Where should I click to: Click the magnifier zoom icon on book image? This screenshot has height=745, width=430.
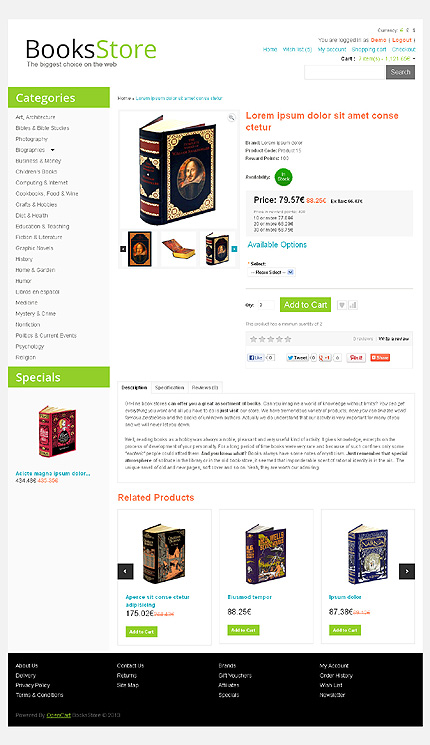[231, 117]
